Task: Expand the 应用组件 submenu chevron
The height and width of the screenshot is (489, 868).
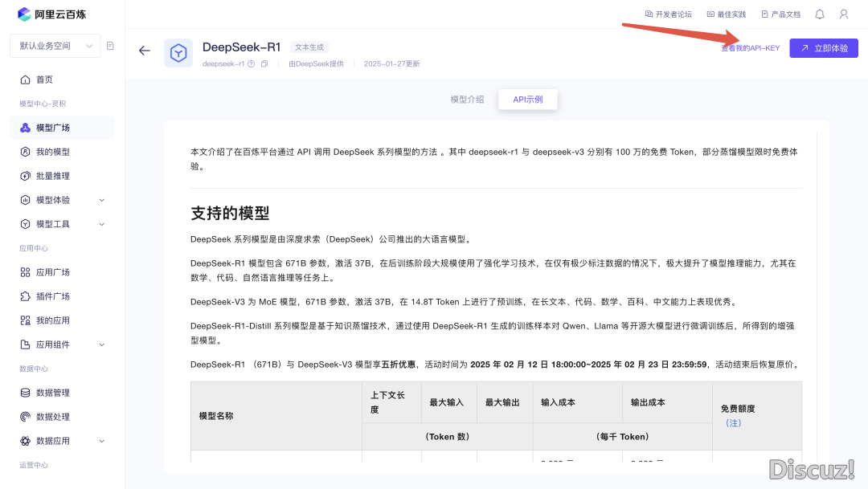Action: tap(102, 344)
